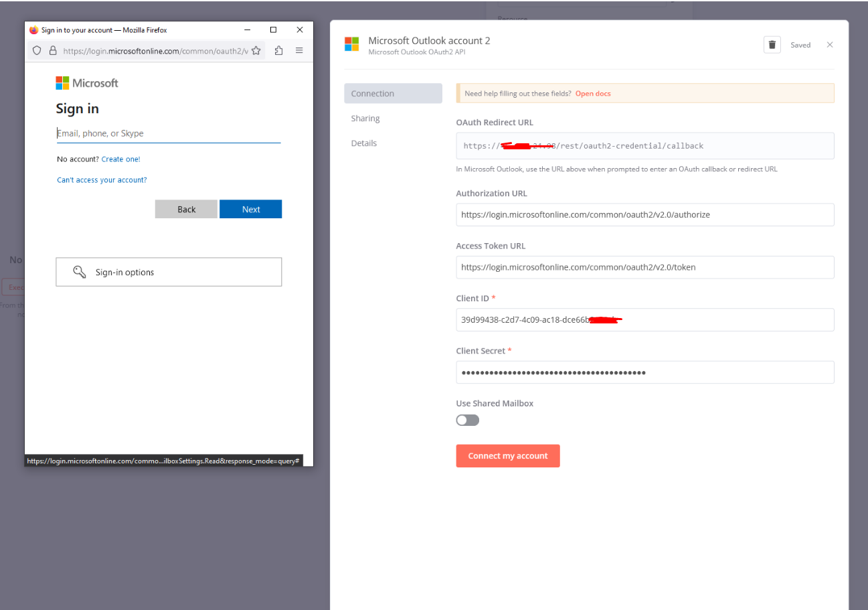
Task: Click the shield tracking protection icon
Action: click(x=37, y=51)
